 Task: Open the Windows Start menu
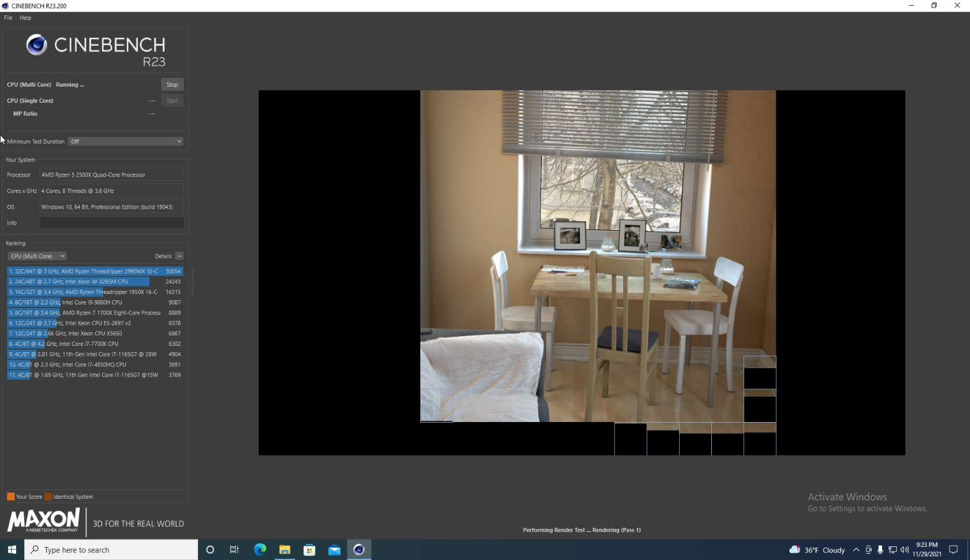pos(12,549)
